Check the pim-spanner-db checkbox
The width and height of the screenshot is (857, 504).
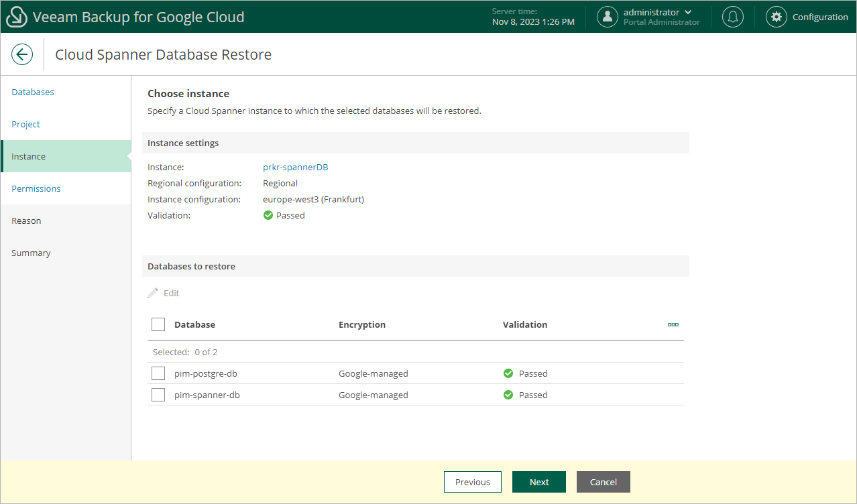(x=158, y=395)
